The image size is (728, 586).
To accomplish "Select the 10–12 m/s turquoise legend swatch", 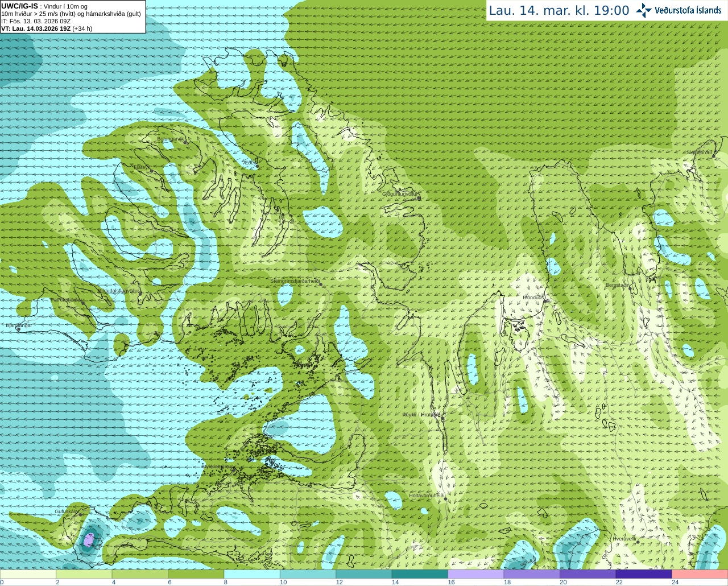I will tap(308, 574).
